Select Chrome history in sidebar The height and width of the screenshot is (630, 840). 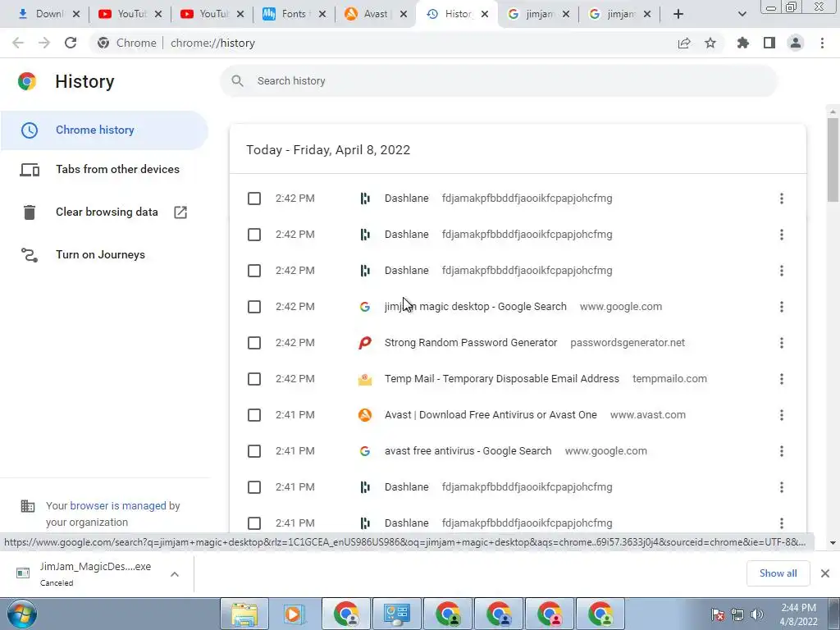tap(104, 130)
